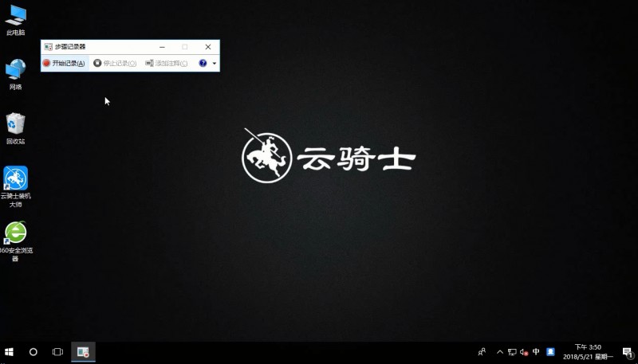The image size is (638, 364).
Task: Select the 360安全浏览器 desktop shortcut
Action: click(x=15, y=241)
